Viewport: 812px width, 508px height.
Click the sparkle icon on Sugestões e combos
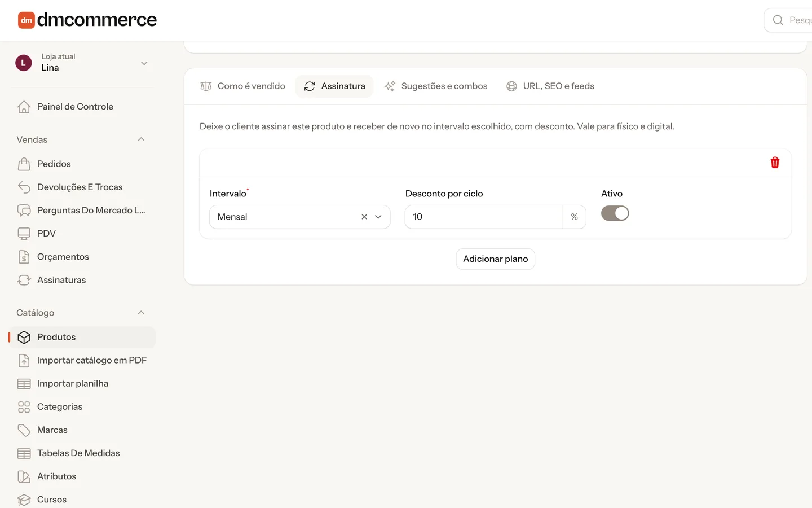(x=390, y=86)
